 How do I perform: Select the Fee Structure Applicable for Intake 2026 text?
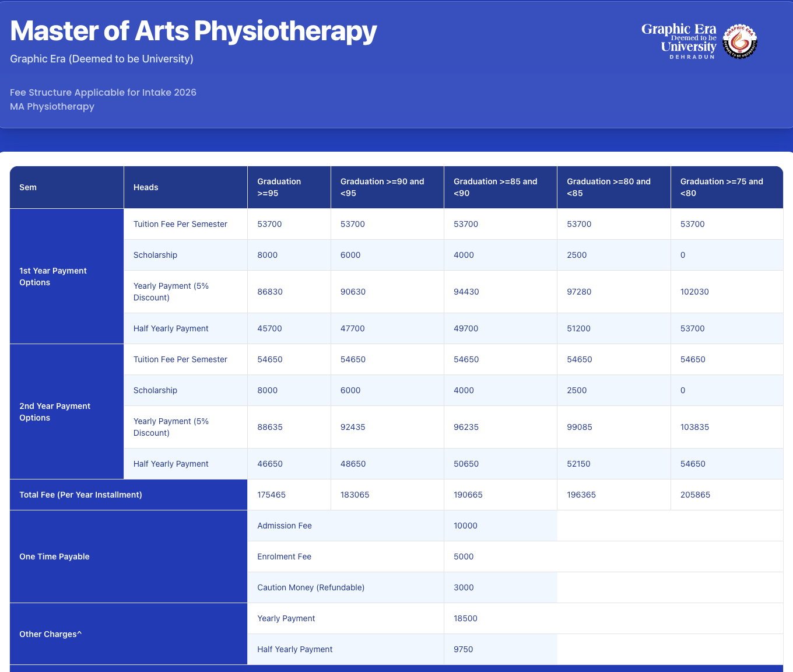103,92
